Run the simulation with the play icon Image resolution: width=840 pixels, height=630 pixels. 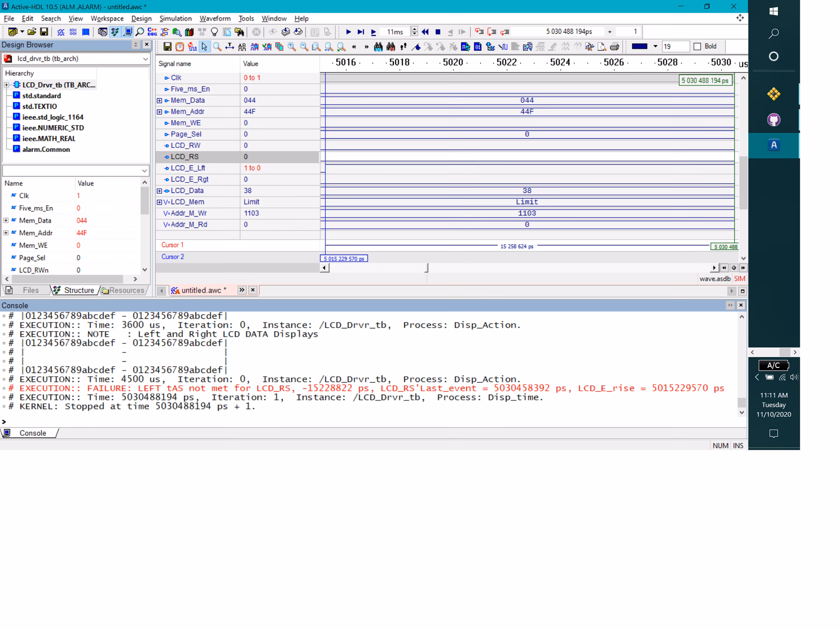[x=348, y=32]
